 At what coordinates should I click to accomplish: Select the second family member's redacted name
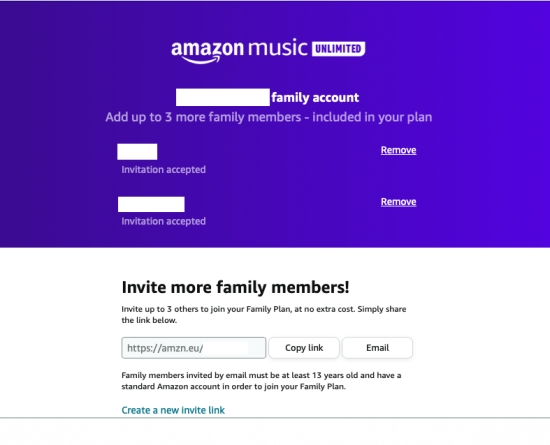click(x=151, y=204)
